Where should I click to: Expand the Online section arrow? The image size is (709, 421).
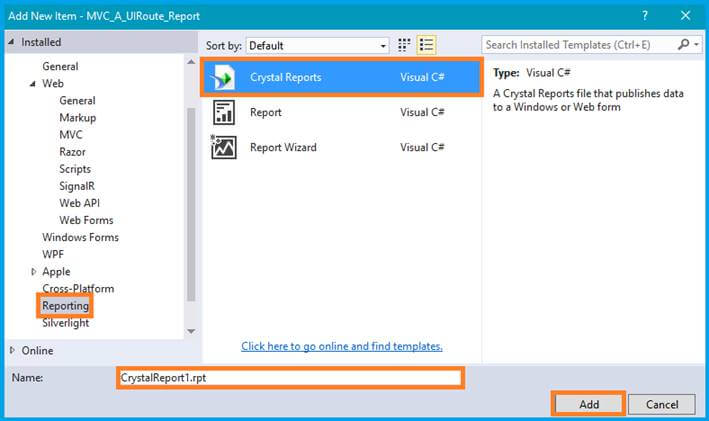point(12,350)
